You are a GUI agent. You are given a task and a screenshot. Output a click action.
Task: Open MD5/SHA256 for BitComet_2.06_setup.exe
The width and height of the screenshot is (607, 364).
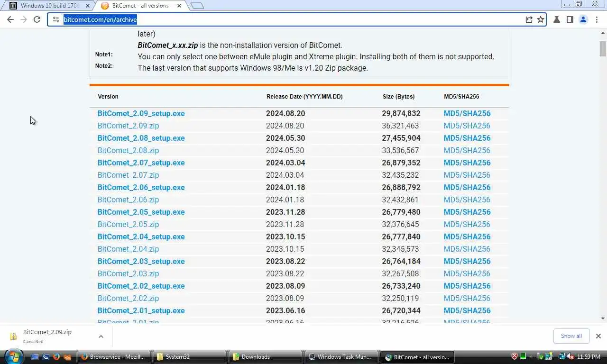click(467, 187)
